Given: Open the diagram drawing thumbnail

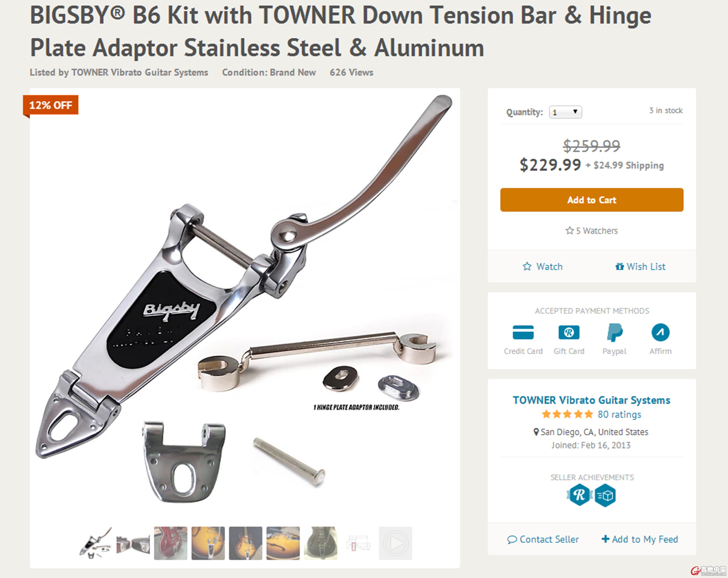Looking at the screenshot, I should [358, 543].
